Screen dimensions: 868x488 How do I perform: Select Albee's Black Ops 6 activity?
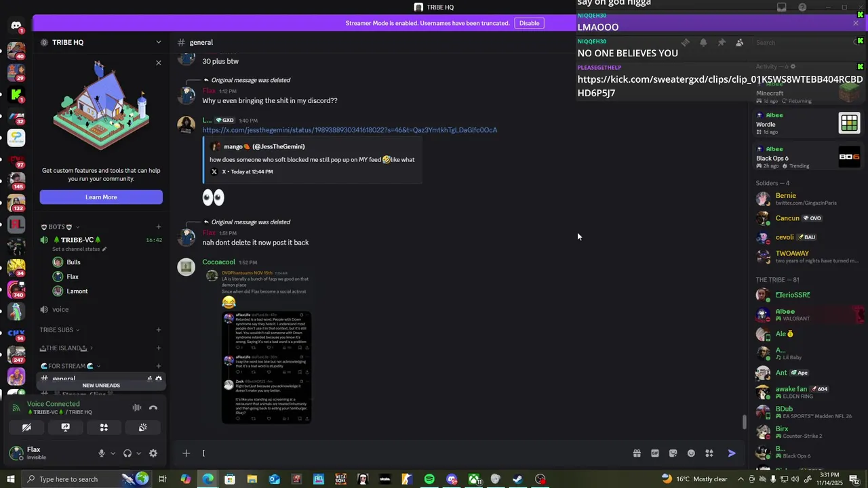click(808, 157)
